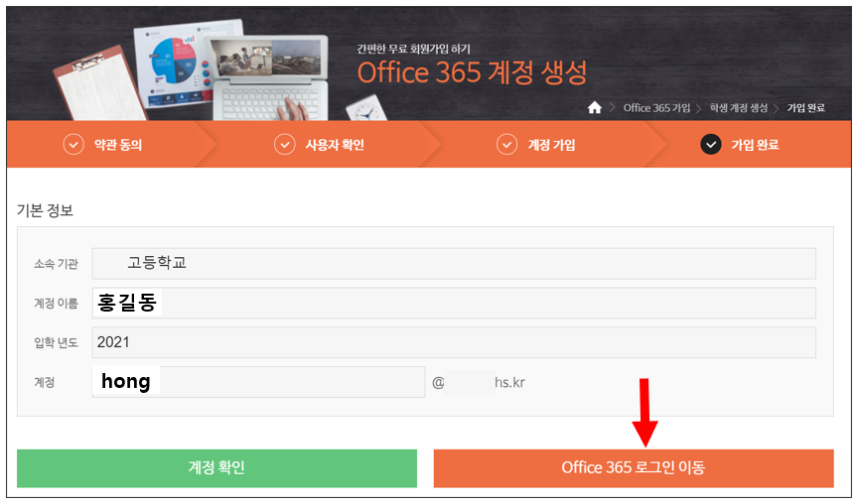Open the 학생 계정 생성 breadcrumb link
The image size is (857, 504).
[739, 108]
